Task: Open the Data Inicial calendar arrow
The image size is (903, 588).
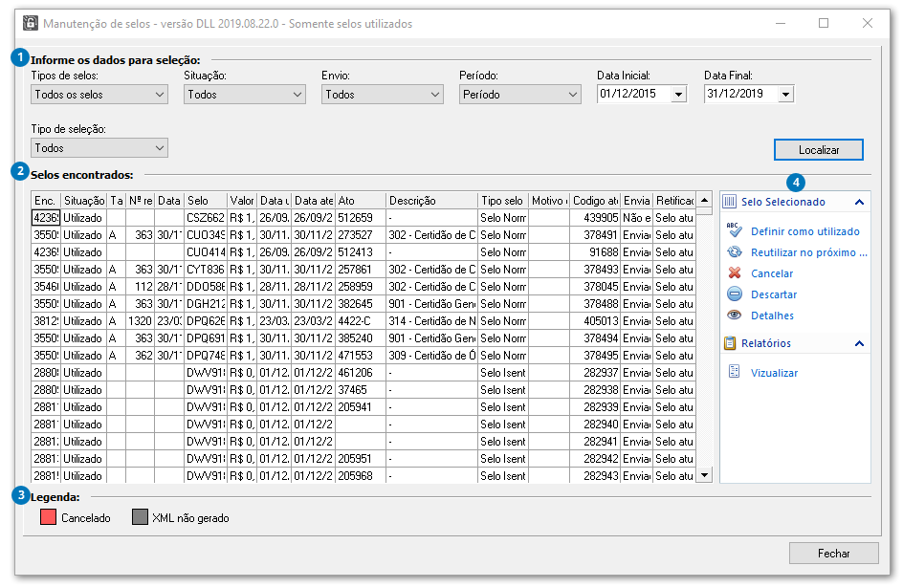Action: pos(679,94)
